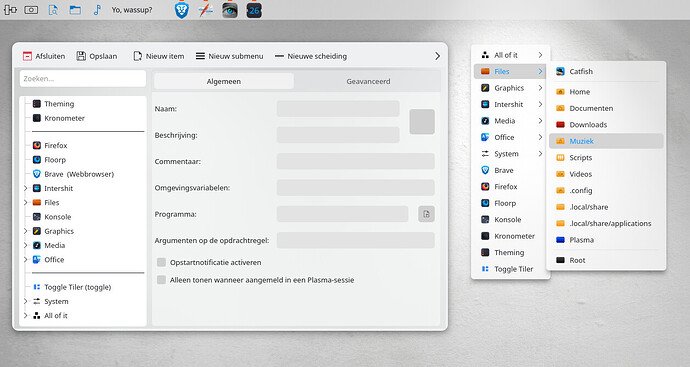The height and width of the screenshot is (367, 690).
Task: Expand the All of it tree submenu
Action: (26, 316)
